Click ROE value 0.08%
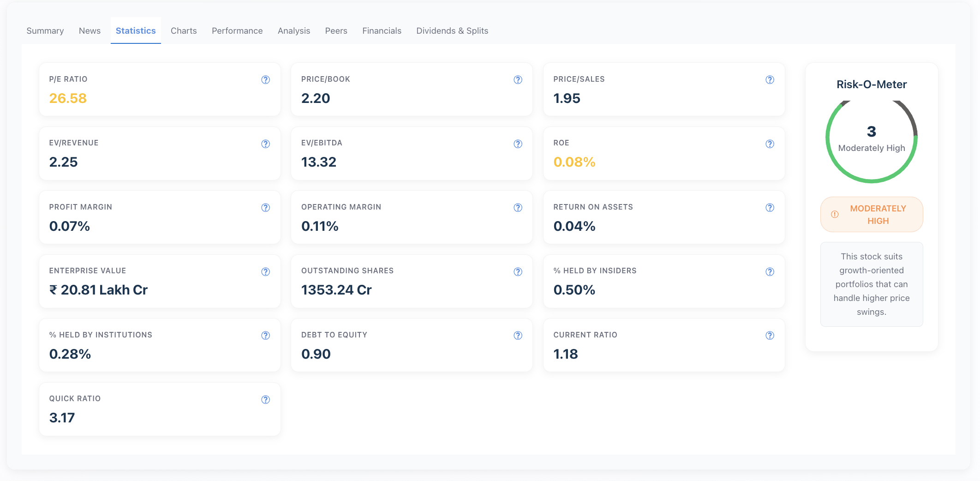The width and height of the screenshot is (980, 481). pyautogui.click(x=574, y=162)
